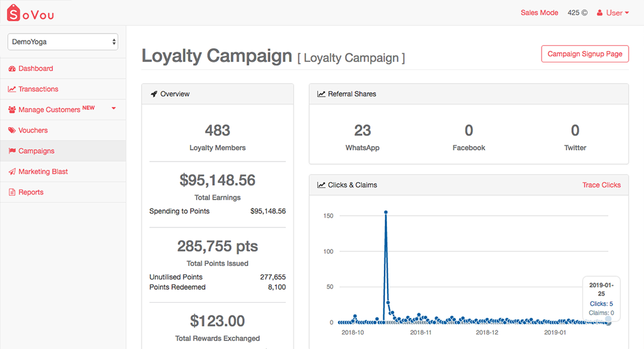This screenshot has height=349, width=644.
Task: Open the Reports section
Action: point(63,192)
